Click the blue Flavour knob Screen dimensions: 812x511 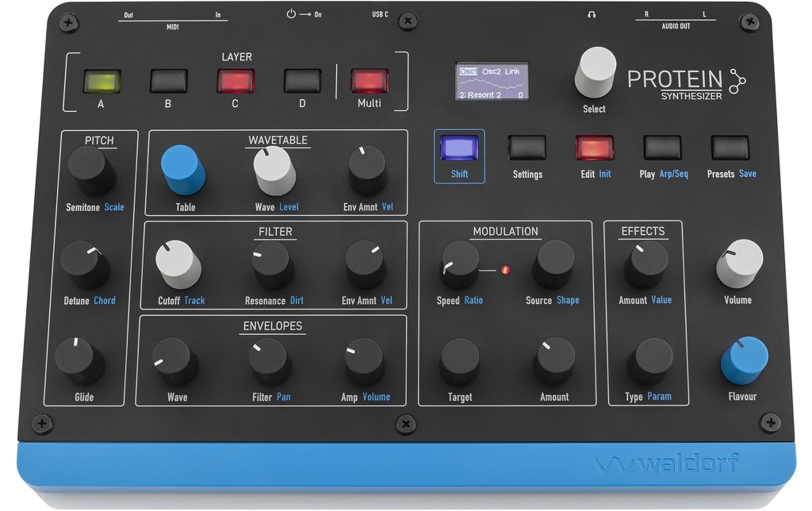[744, 361]
